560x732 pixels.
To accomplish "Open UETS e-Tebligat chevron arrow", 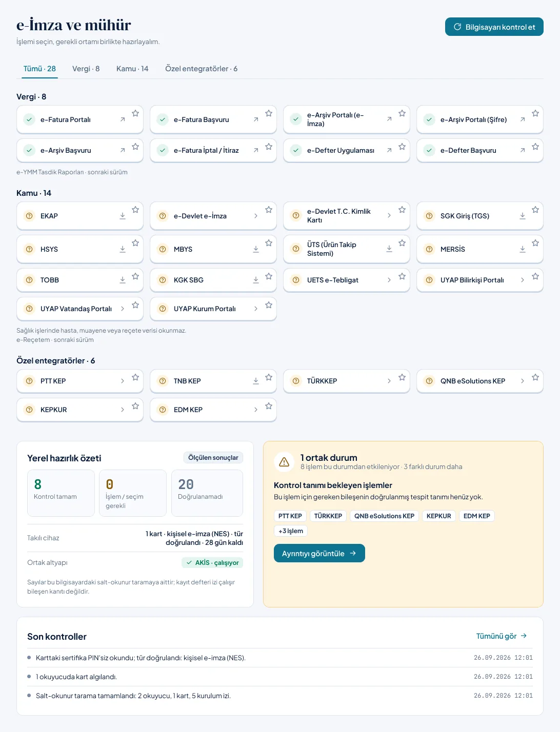I will pos(389,280).
